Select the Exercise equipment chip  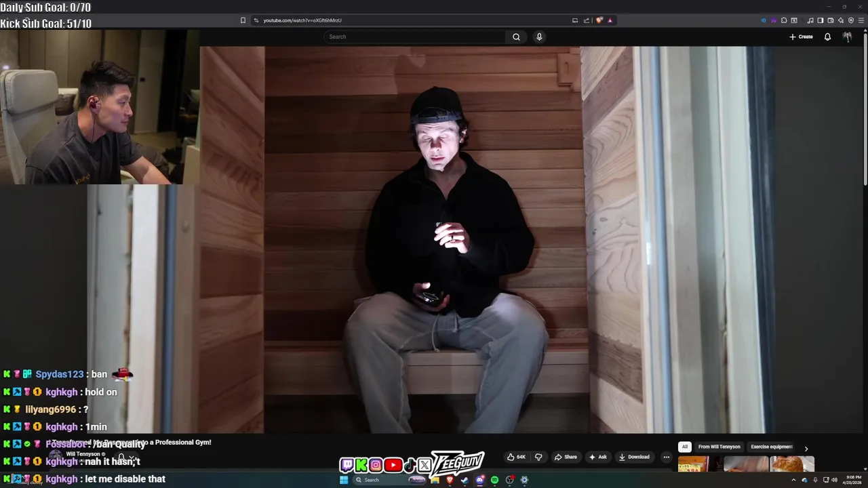[772, 447]
